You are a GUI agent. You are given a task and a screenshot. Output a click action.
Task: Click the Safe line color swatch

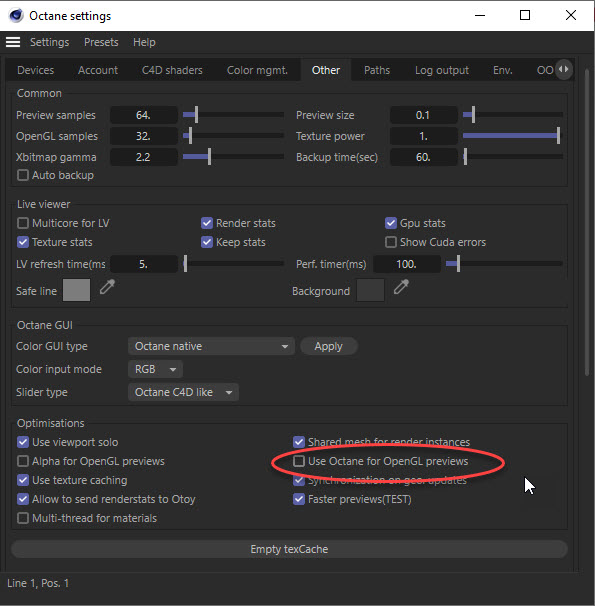click(x=76, y=290)
